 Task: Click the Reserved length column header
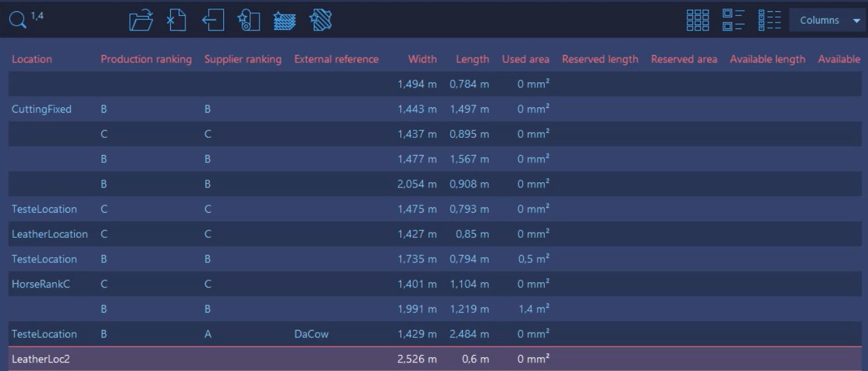pyautogui.click(x=601, y=59)
